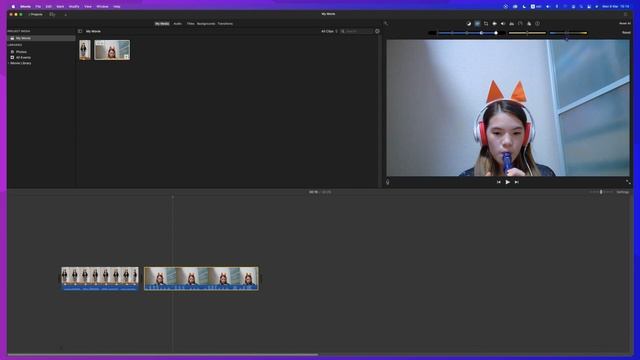
Task: Click the browser search field
Action: coord(356,31)
